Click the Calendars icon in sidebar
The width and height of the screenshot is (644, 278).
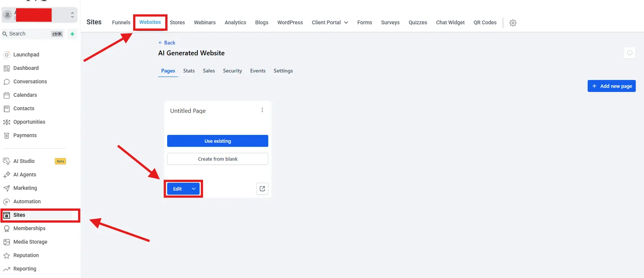(7, 95)
